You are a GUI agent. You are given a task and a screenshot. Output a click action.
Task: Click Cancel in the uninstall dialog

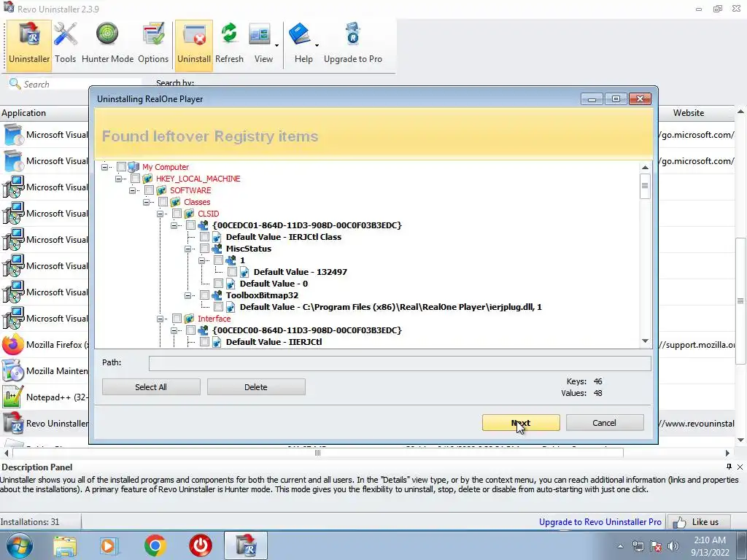pos(604,423)
